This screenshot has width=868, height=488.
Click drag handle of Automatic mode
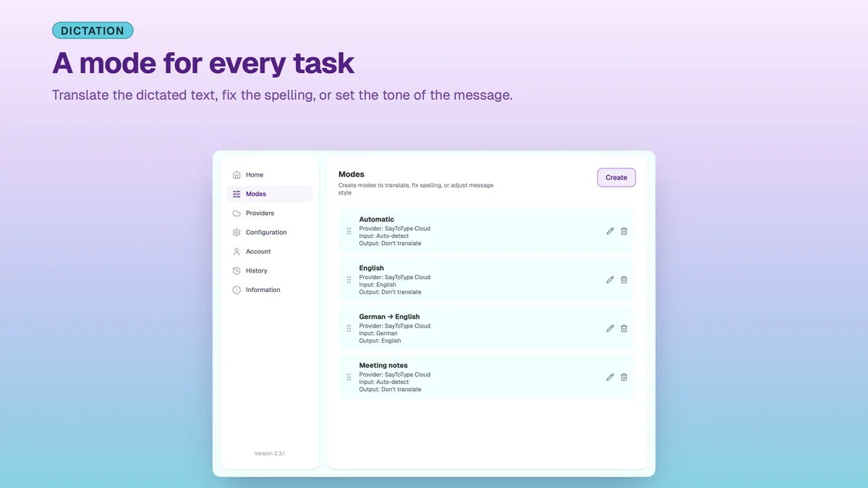349,231
